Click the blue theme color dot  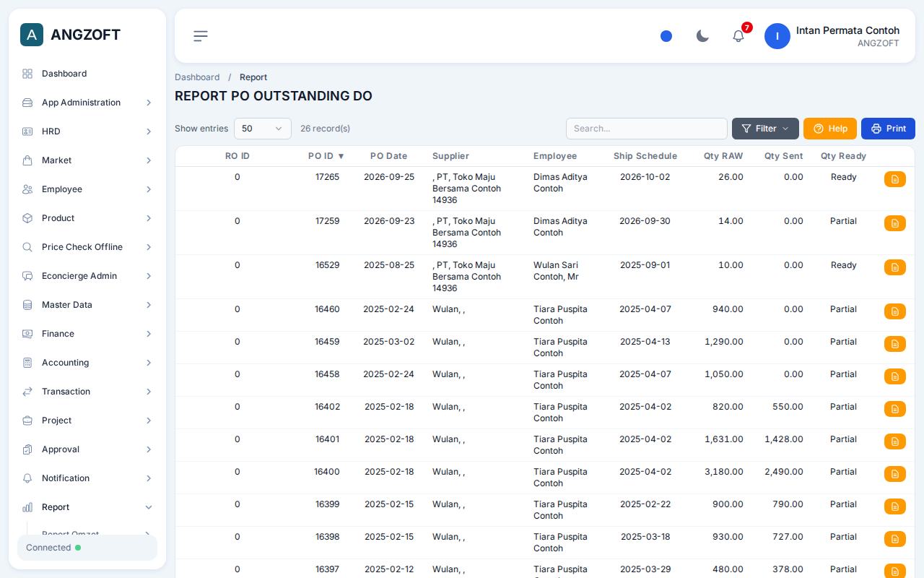pos(666,36)
